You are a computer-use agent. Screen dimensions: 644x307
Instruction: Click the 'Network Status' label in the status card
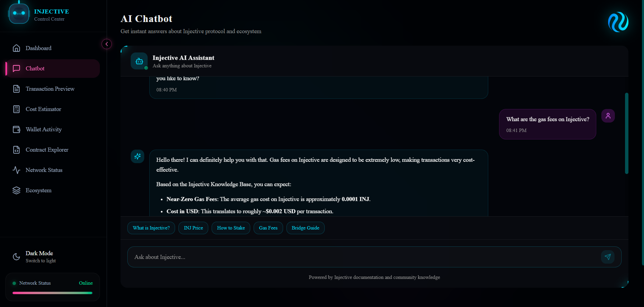click(35, 283)
